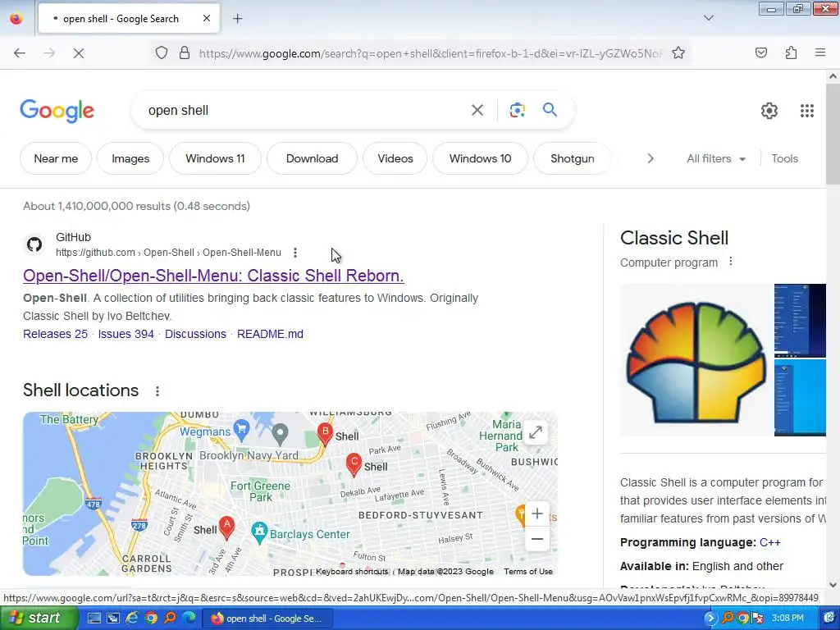Select the Shotgun filter chip
840x630 pixels.
pos(572,158)
